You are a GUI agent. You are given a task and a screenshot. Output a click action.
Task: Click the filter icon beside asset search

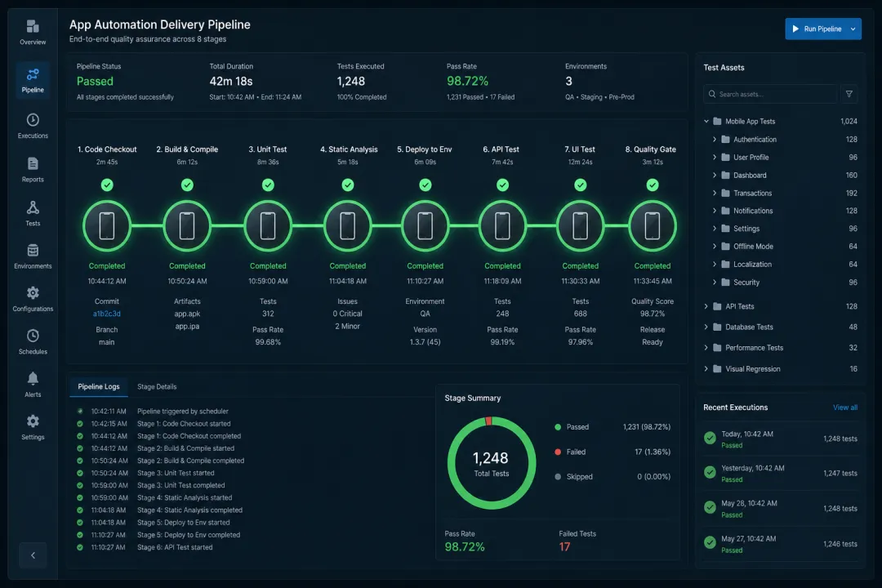(849, 94)
